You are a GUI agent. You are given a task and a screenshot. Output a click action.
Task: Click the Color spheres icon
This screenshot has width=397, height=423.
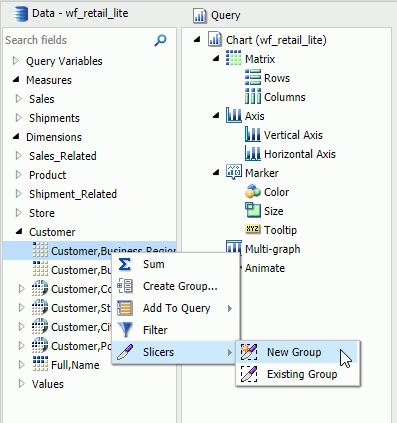(253, 191)
